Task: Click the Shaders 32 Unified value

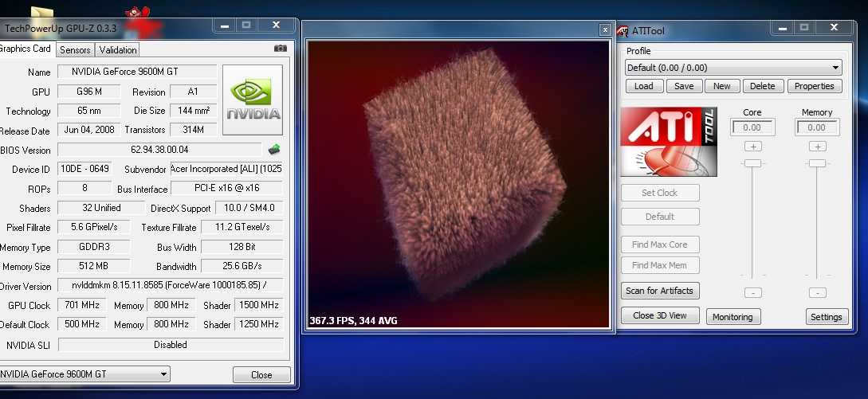Action: click(100, 208)
